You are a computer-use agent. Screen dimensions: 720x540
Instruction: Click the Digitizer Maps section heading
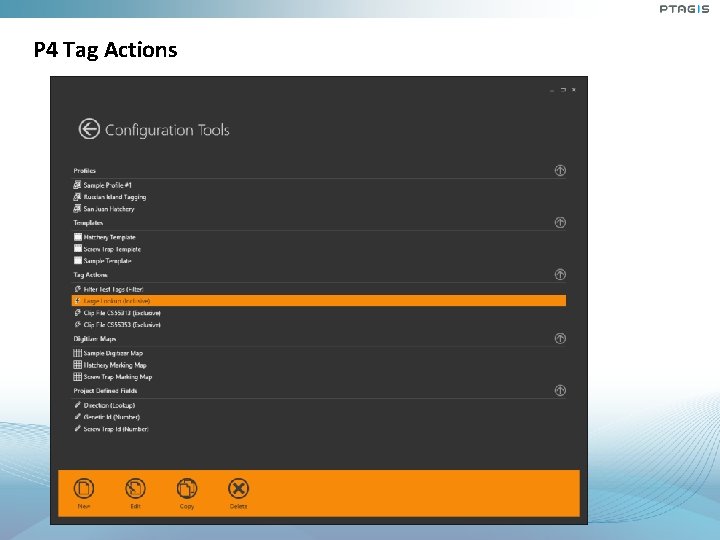[x=95, y=338]
